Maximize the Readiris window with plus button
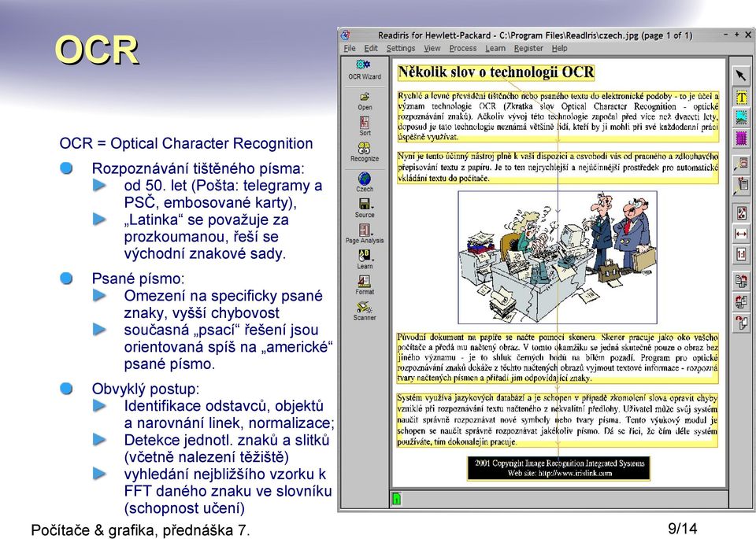This screenshot has height=539, width=756. pyautogui.click(x=737, y=35)
